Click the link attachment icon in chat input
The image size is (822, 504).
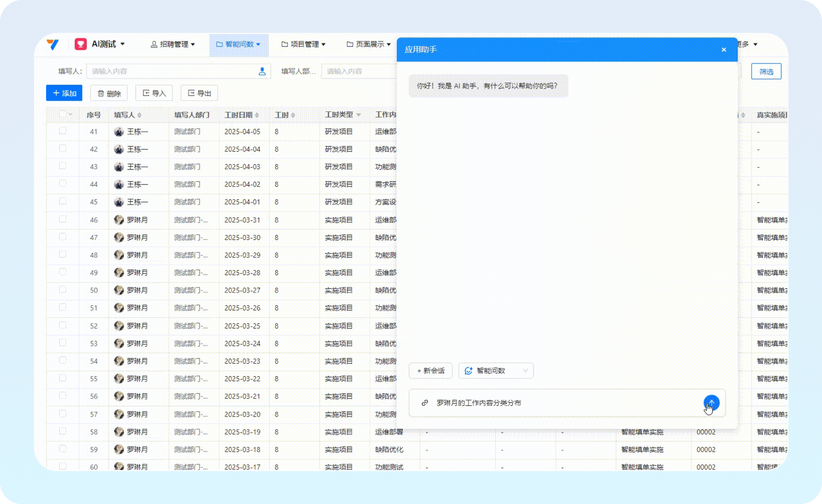[x=425, y=403]
